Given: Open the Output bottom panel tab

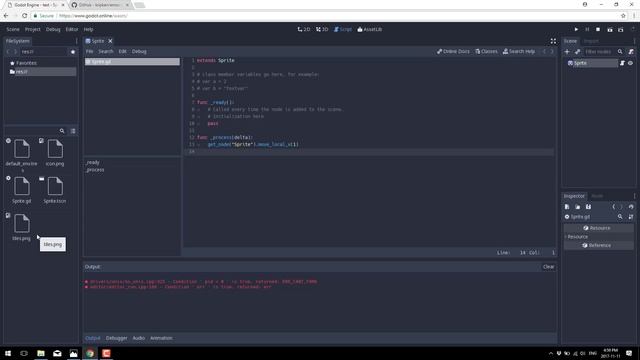Looking at the screenshot, I should click(93, 338).
